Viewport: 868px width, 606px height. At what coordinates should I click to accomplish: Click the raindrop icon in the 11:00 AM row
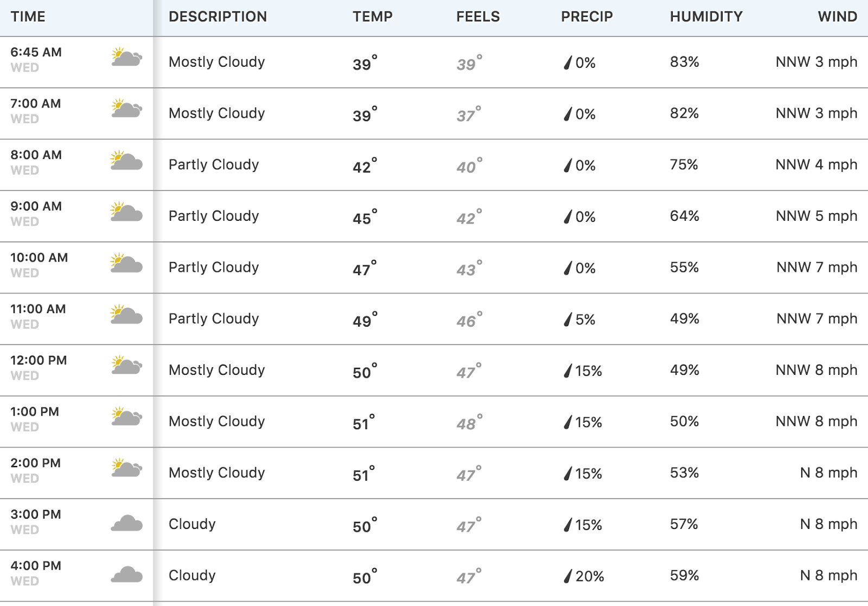(567, 320)
